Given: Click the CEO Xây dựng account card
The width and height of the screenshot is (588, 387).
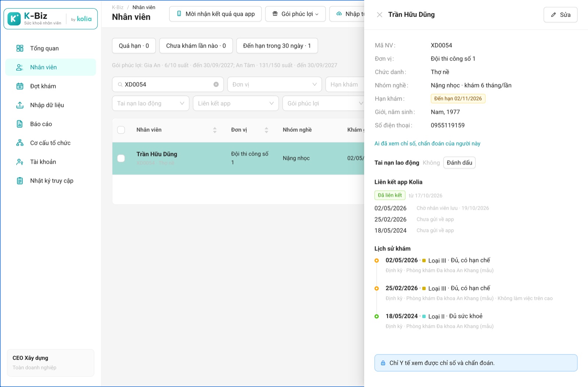Looking at the screenshot, I should coord(51,363).
